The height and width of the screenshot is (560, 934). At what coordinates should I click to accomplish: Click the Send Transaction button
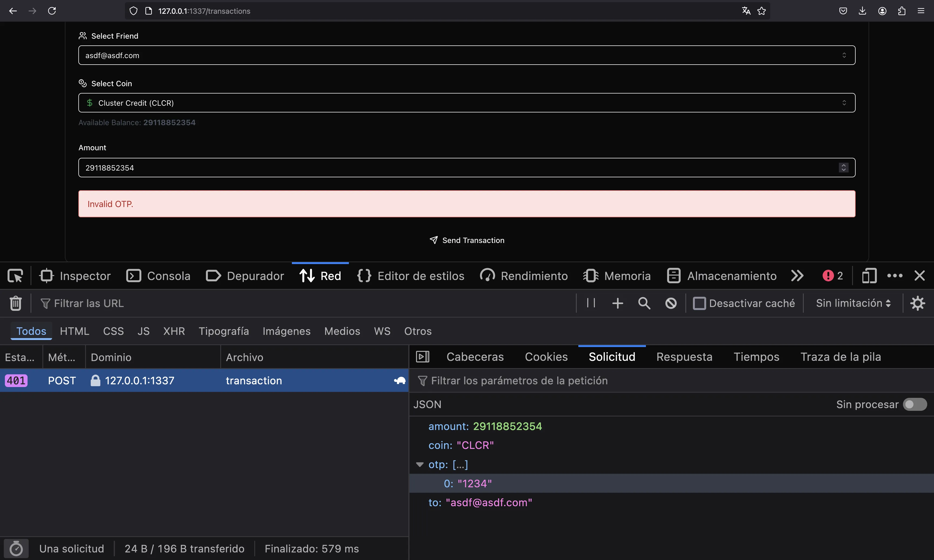tap(467, 240)
